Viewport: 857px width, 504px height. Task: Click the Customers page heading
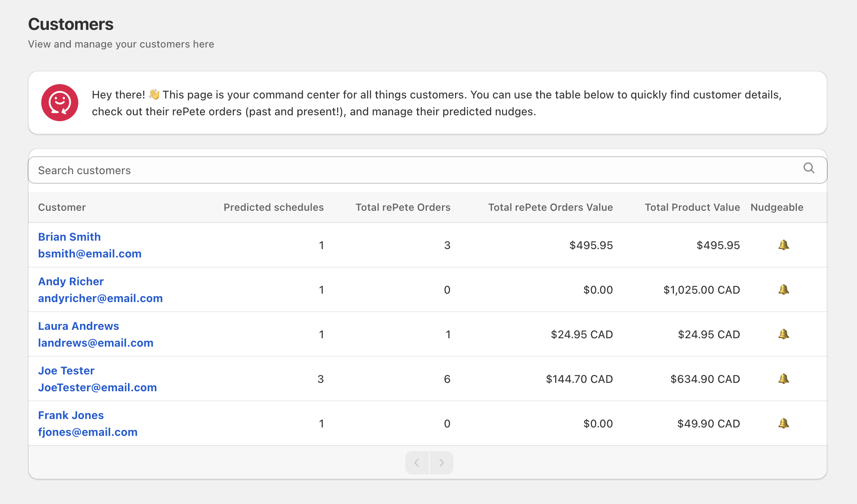(x=71, y=24)
